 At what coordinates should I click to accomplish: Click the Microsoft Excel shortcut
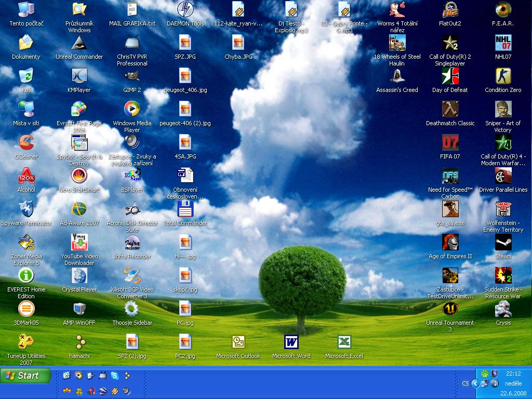click(344, 342)
